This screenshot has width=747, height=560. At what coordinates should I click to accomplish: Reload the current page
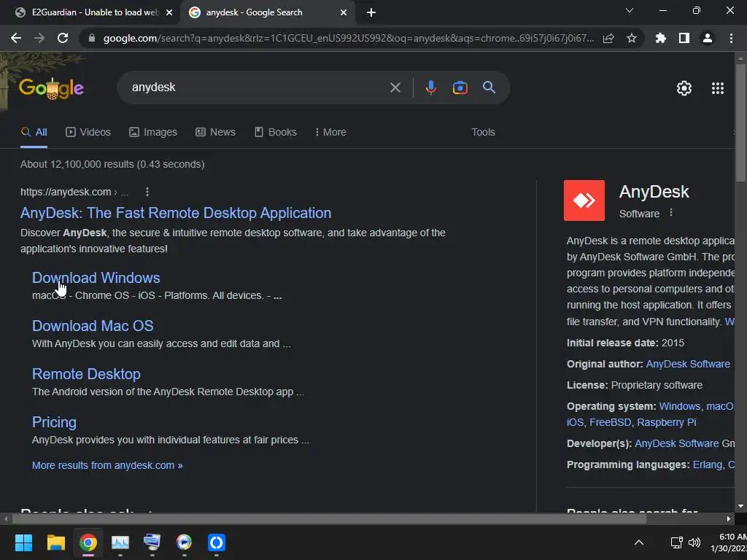click(63, 38)
